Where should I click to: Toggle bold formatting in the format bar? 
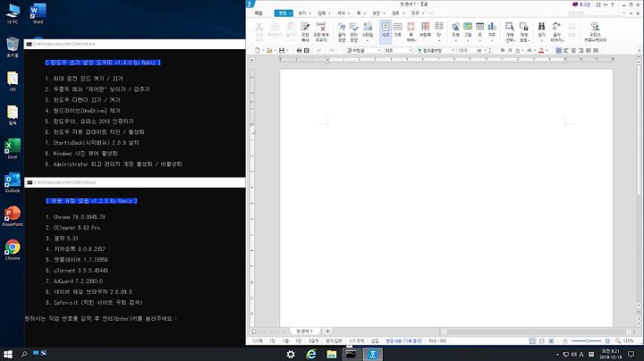pos(503,50)
